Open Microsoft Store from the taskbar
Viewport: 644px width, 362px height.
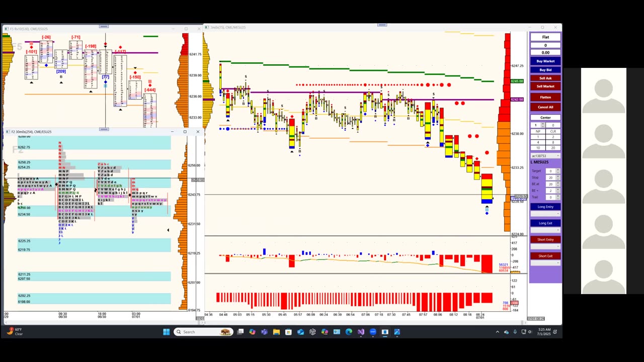coord(288,332)
